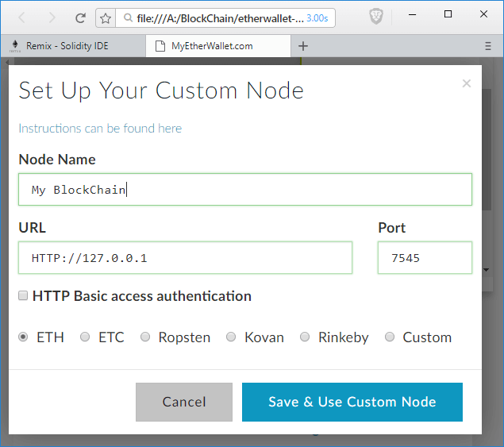The image size is (504, 447).
Task: Click the browser back arrow
Action: pos(22,17)
